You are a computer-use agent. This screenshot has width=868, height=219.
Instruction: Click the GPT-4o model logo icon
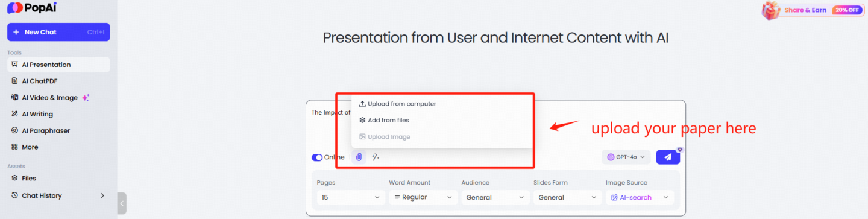tap(611, 157)
